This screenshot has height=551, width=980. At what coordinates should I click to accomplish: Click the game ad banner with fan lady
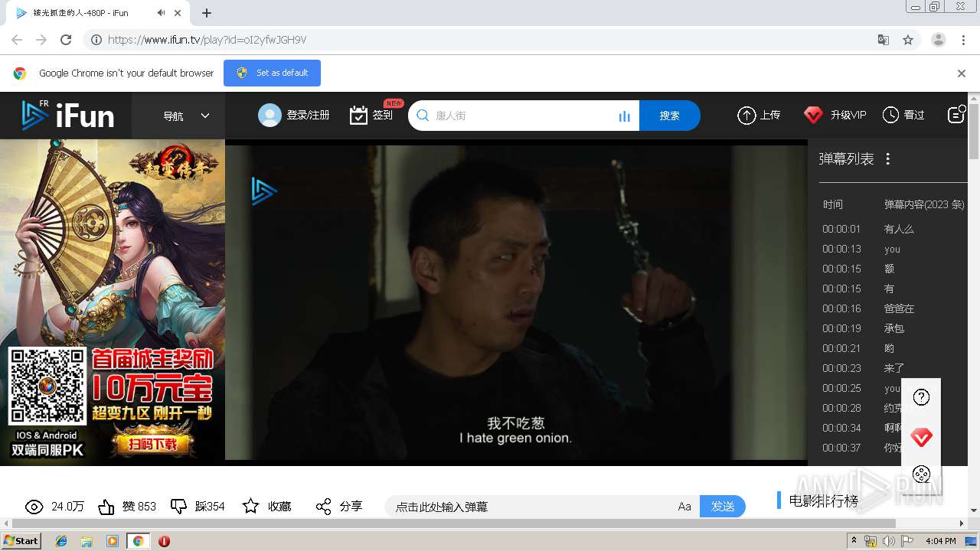tap(113, 302)
